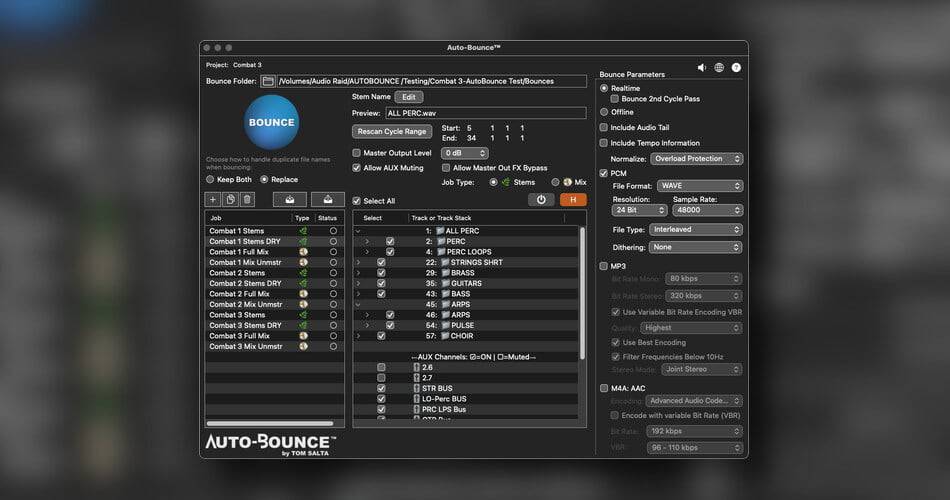Collapse the ALL PERC track stack
The image size is (950, 500).
coord(358,231)
